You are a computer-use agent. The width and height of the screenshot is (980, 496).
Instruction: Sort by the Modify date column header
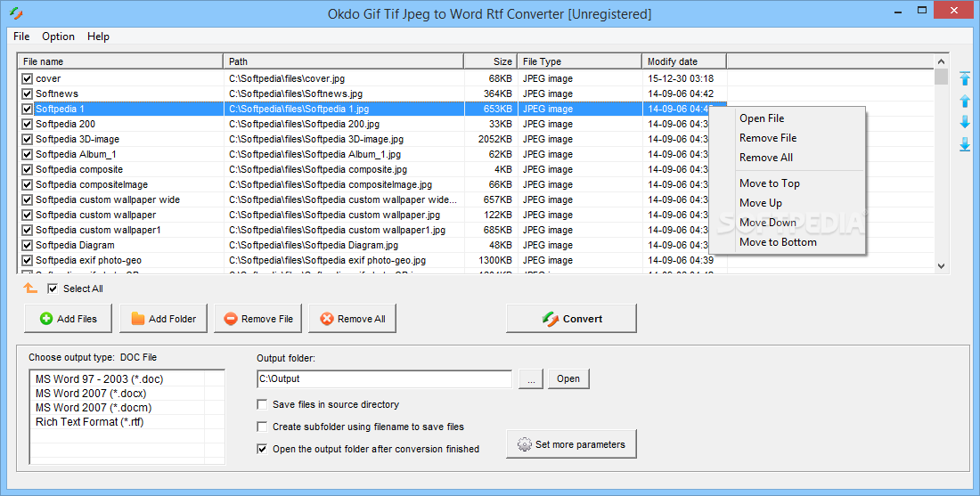click(684, 61)
